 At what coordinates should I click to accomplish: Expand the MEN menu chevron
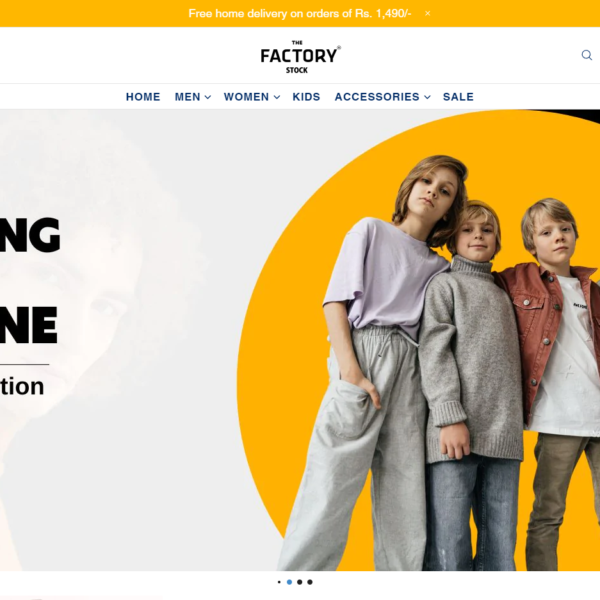[x=208, y=97]
